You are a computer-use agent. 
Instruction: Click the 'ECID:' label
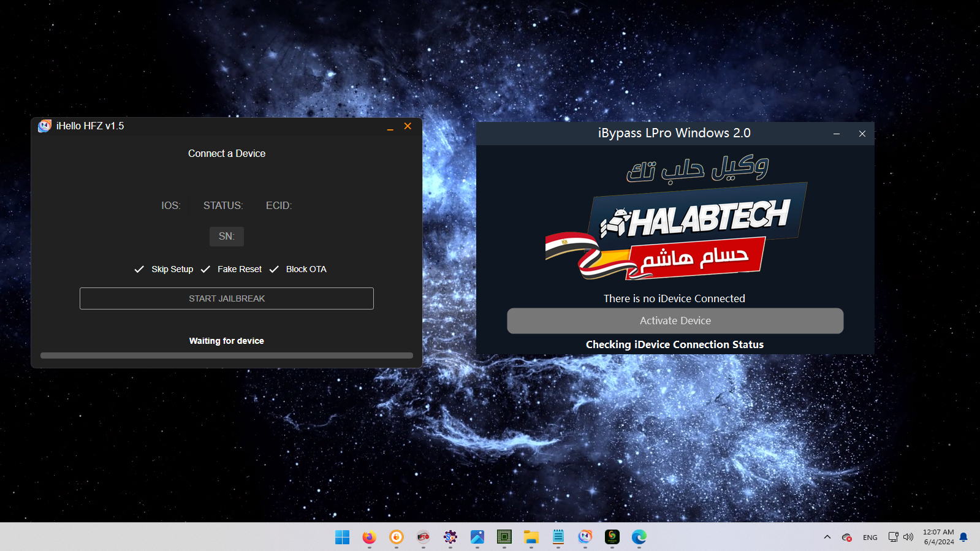point(279,205)
